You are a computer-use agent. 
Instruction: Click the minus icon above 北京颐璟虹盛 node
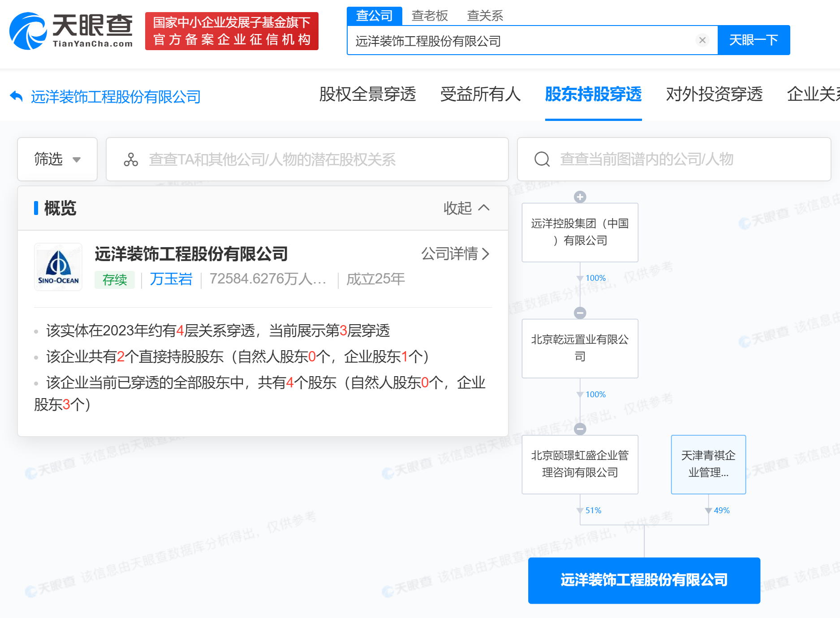tap(580, 429)
